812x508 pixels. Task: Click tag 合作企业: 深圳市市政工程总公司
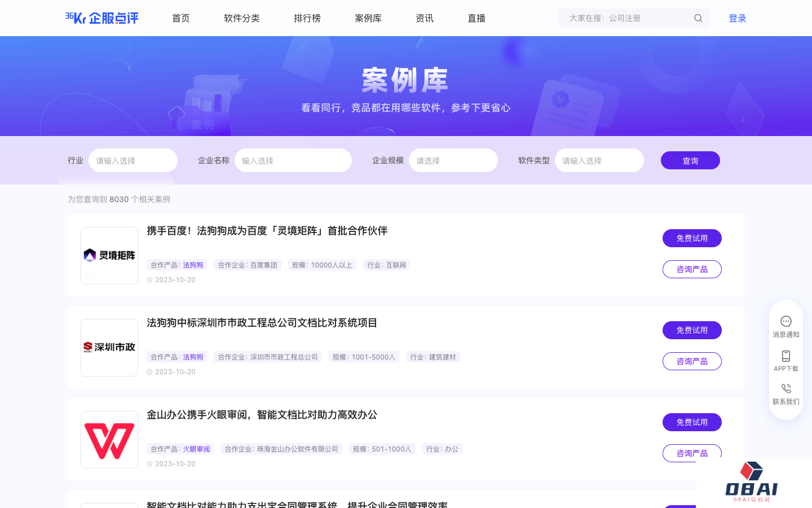[x=268, y=357]
